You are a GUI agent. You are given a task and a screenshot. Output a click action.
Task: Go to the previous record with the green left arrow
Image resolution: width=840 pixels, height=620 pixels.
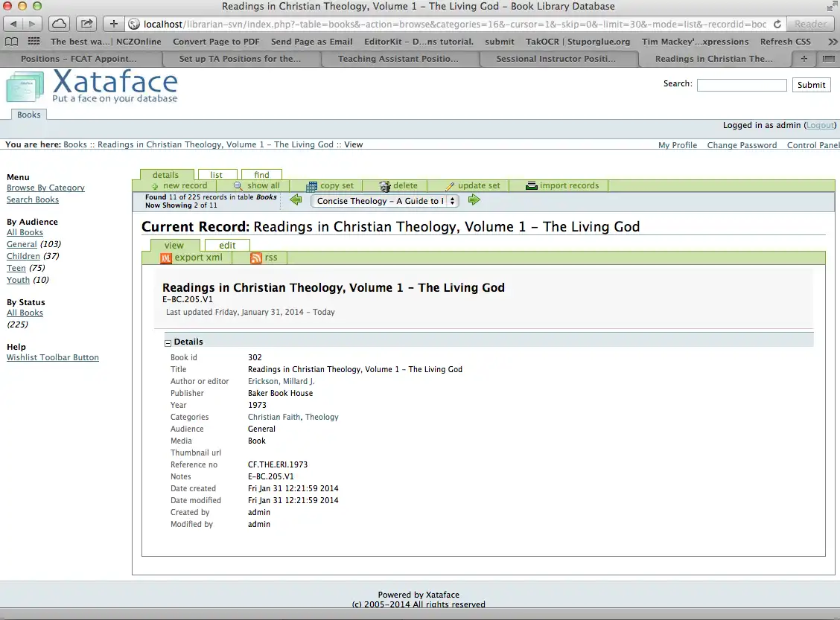(296, 200)
